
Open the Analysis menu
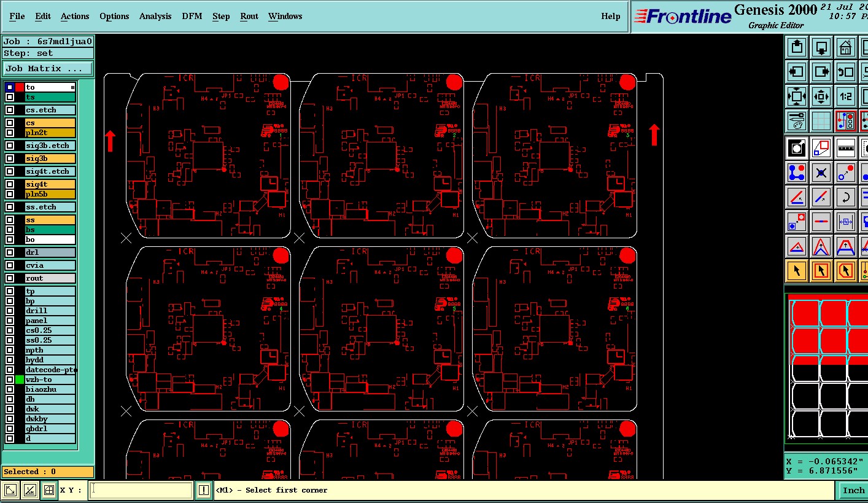click(x=155, y=16)
